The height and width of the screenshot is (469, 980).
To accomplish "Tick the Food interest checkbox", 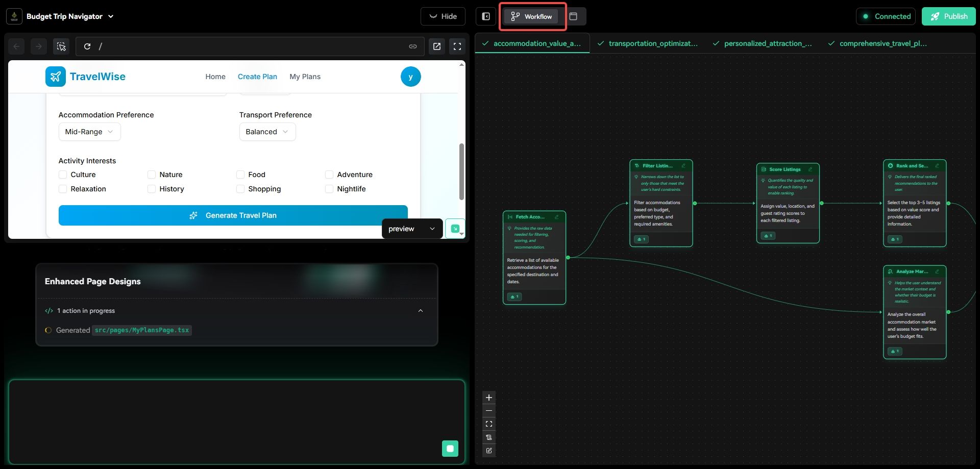I will pyautogui.click(x=240, y=175).
